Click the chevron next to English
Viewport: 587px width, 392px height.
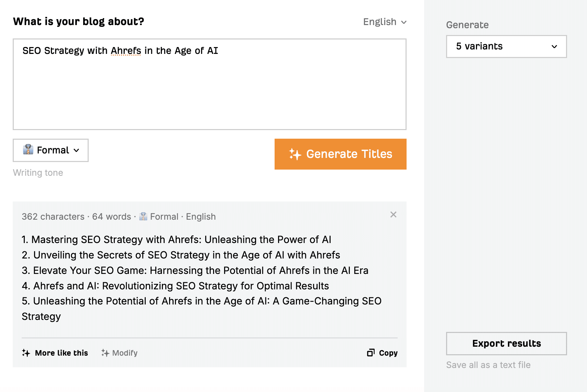pyautogui.click(x=404, y=22)
